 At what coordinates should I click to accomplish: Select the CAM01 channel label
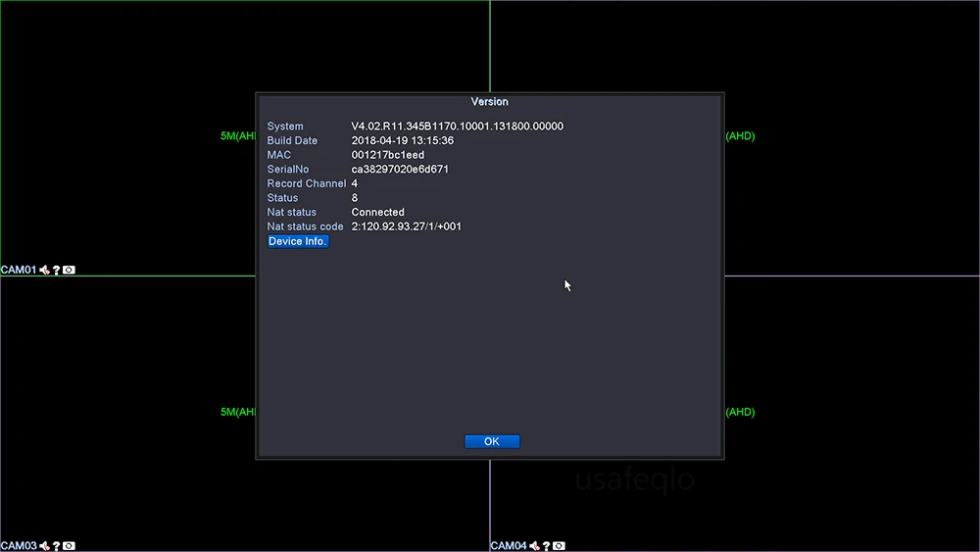point(19,270)
